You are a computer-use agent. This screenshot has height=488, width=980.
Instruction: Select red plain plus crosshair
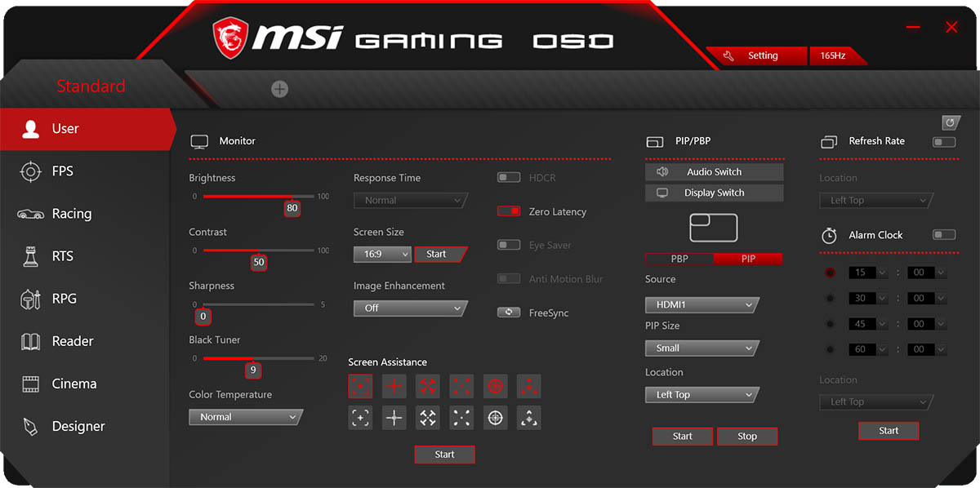tap(394, 386)
